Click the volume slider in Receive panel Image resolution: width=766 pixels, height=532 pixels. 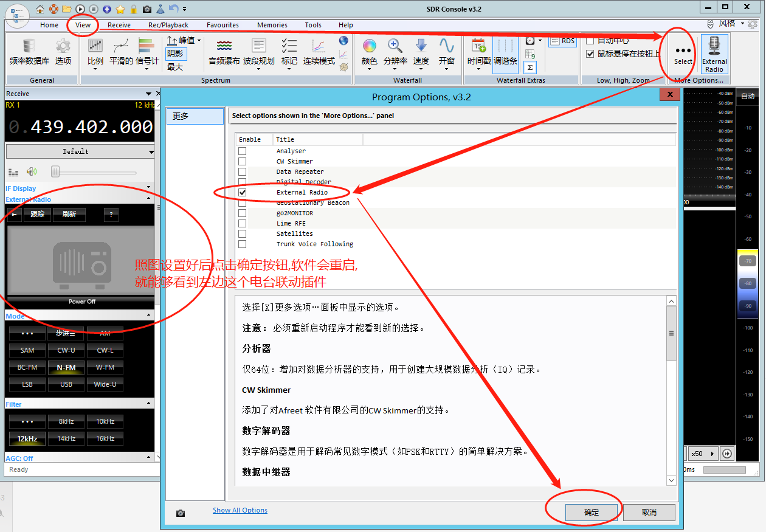coord(94,172)
